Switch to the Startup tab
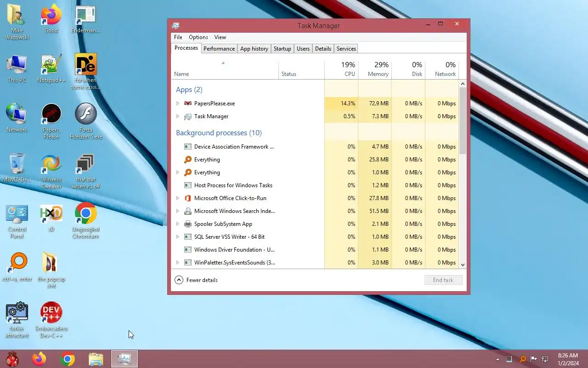Screen dimensions: 588x368 point(282,49)
